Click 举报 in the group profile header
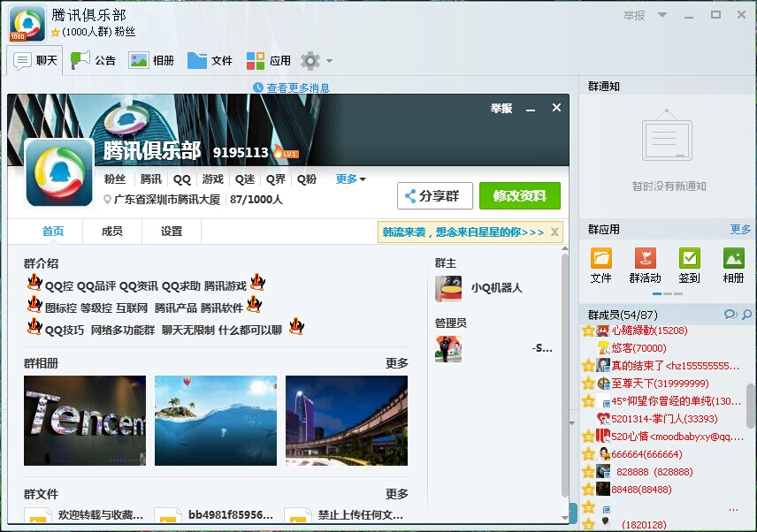 pyautogui.click(x=501, y=109)
